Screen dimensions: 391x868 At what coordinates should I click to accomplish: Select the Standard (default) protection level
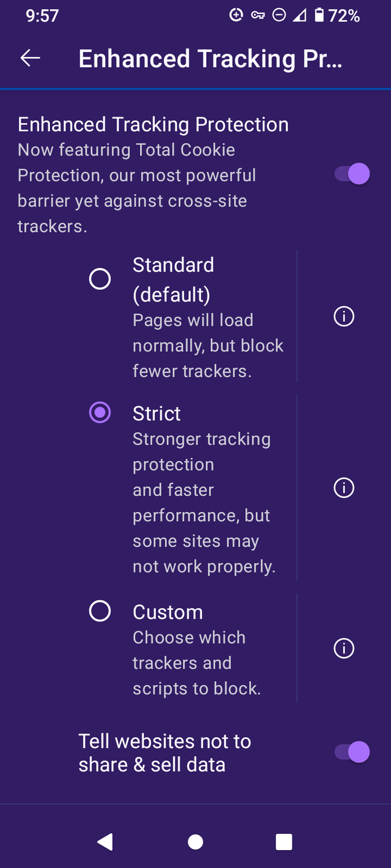coord(100,279)
